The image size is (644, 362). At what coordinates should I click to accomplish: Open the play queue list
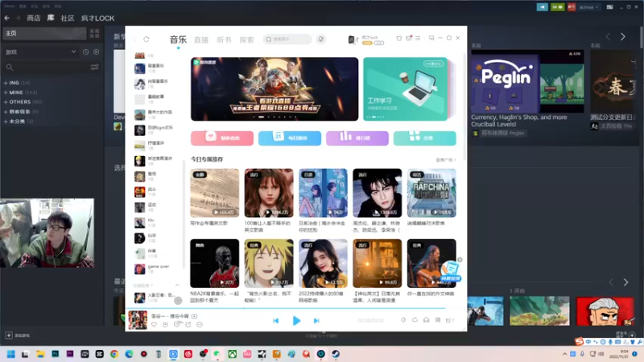click(450, 319)
